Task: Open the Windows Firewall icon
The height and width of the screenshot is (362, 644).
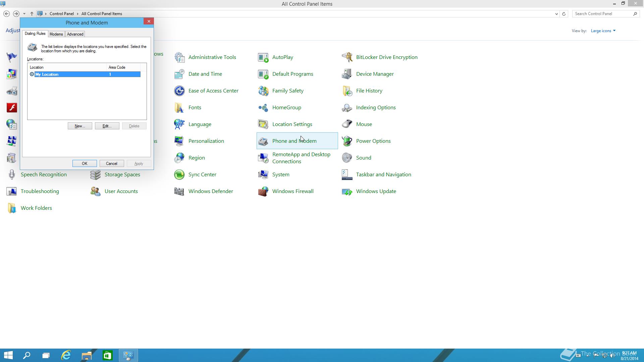Action: [263, 191]
